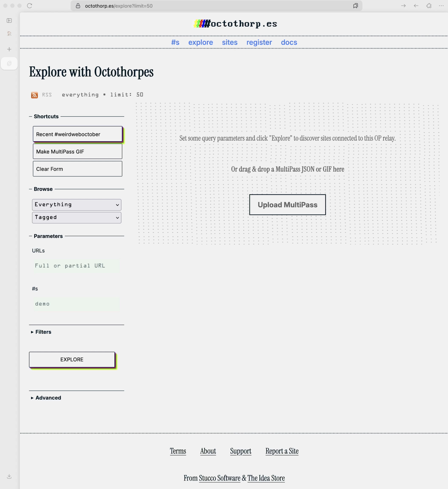Screen dimensions: 448x489
Task: Click the Upload MultiPass button
Action: pos(287,205)
